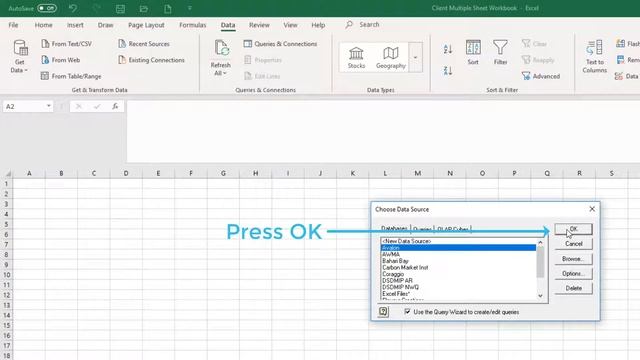This screenshot has width=640, height=360.
Task: Switch to the Formulas tab
Action: click(193, 25)
